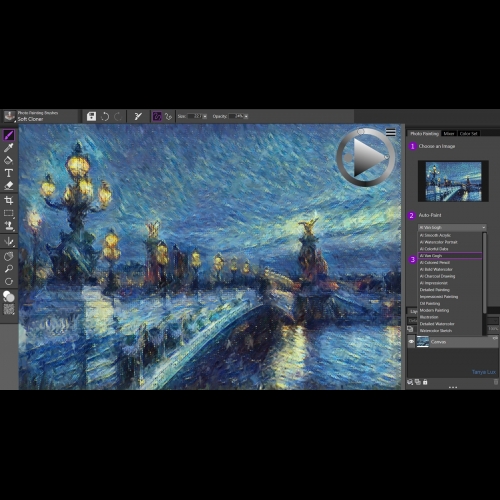Pick the Dropper tool
Viewport: 500px width, 500px height.
(x=9, y=148)
